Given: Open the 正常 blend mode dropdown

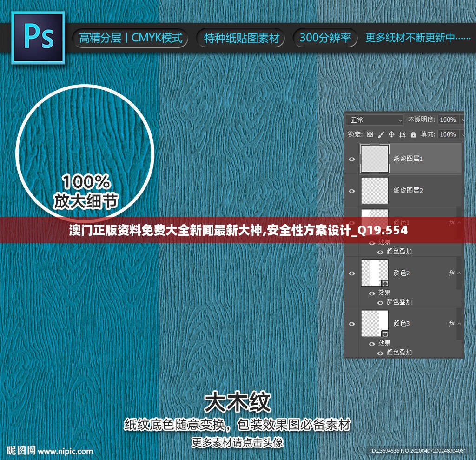Looking at the screenshot, I should point(376,120).
